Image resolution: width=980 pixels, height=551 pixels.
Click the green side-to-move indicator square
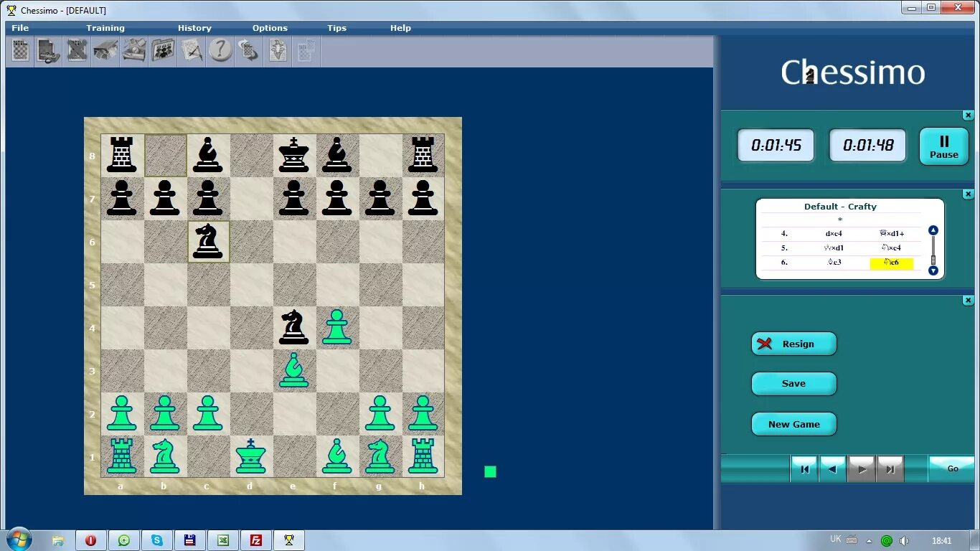tap(490, 471)
